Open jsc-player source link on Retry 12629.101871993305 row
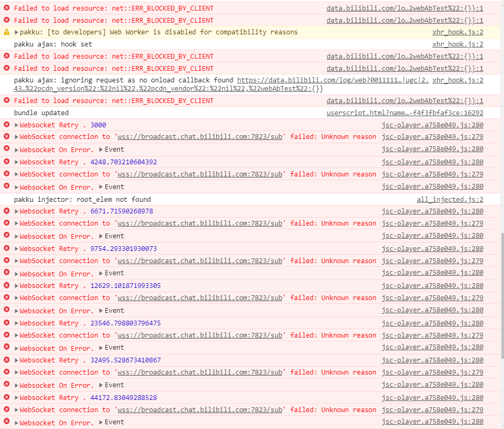Screen dimensions: 504x429 pyautogui.click(x=433, y=286)
